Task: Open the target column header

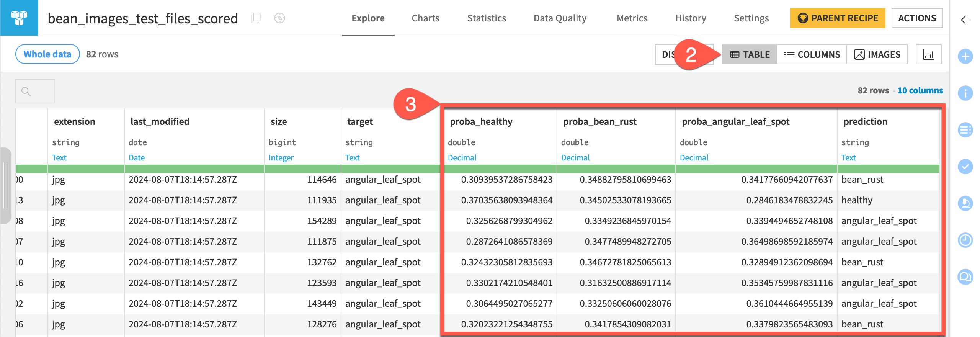Action: 360,121
